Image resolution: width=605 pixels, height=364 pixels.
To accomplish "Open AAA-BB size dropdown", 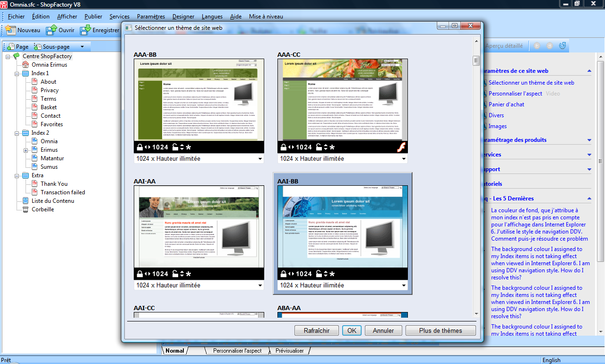I will coord(260,159).
